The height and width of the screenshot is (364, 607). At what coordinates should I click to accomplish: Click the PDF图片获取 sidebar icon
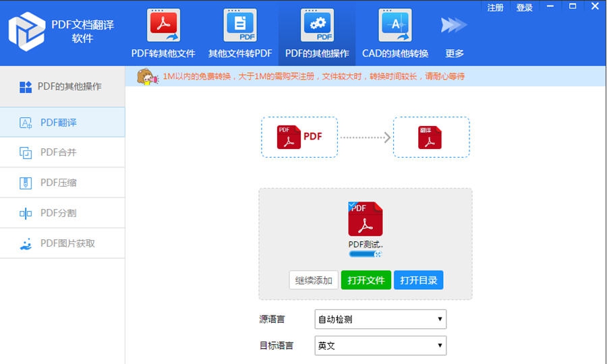26,244
